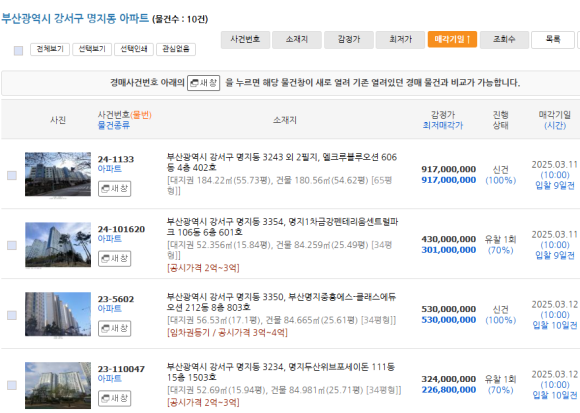This screenshot has width=580, height=413.
Task: Click 입찰 10일전 for case 23-5602
Action: click(x=555, y=325)
